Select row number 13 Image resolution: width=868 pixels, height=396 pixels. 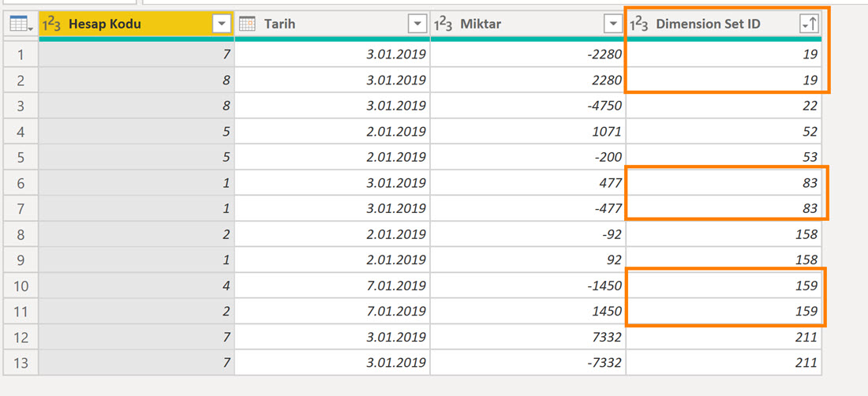(21, 363)
